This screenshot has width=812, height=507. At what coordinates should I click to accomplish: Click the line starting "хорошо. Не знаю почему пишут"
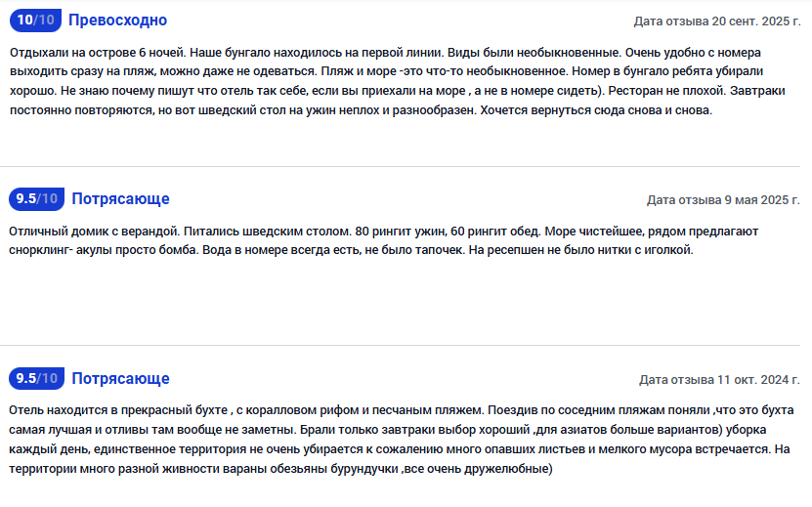coord(391,91)
